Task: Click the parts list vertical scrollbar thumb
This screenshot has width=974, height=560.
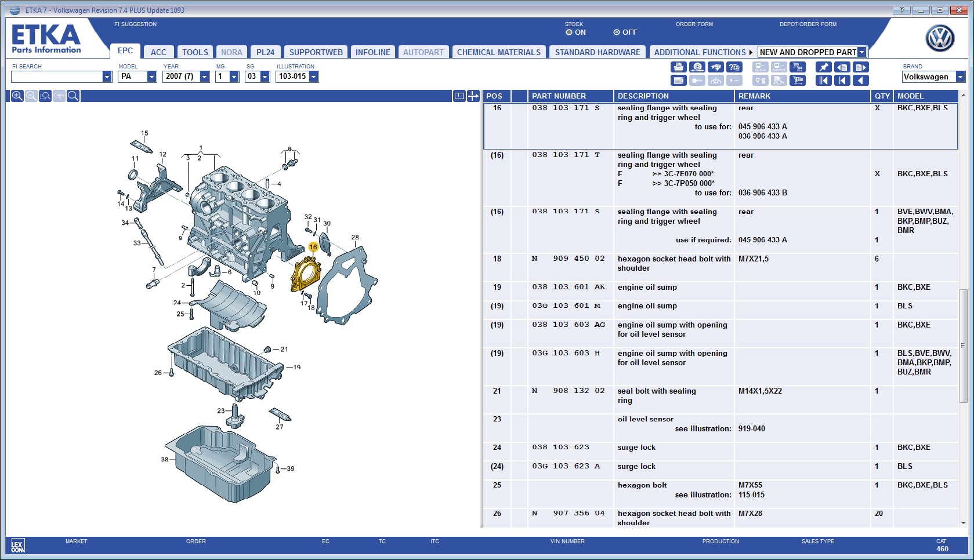Action: (x=964, y=346)
